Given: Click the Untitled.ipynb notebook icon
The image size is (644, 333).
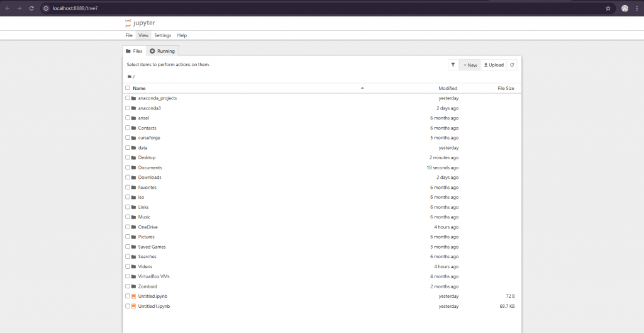Looking at the screenshot, I should (x=133, y=296).
